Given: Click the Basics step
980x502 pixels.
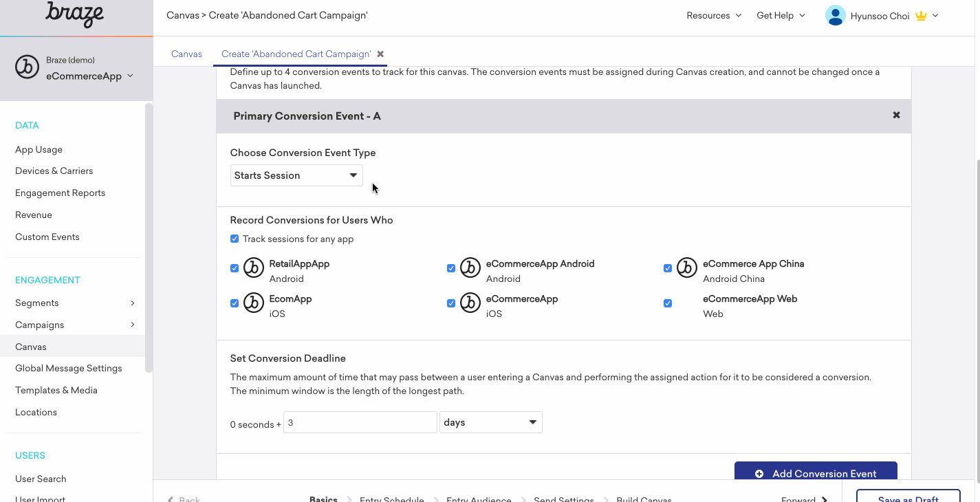Looking at the screenshot, I should pyautogui.click(x=323, y=499).
